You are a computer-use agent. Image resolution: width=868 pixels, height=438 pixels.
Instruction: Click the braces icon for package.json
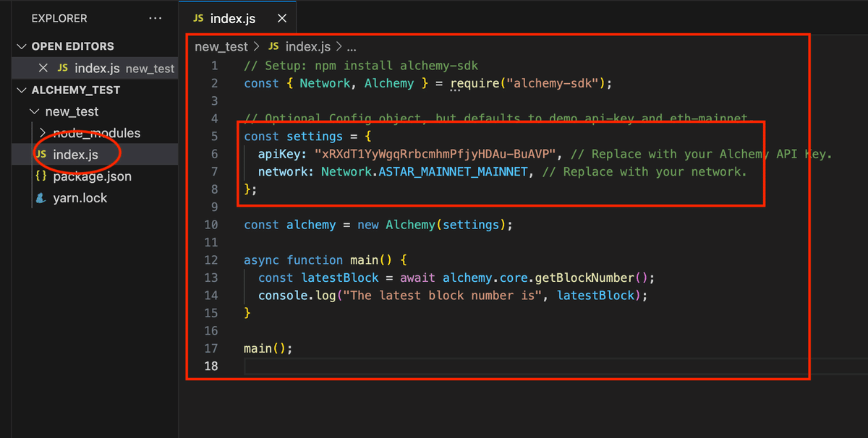tap(41, 176)
